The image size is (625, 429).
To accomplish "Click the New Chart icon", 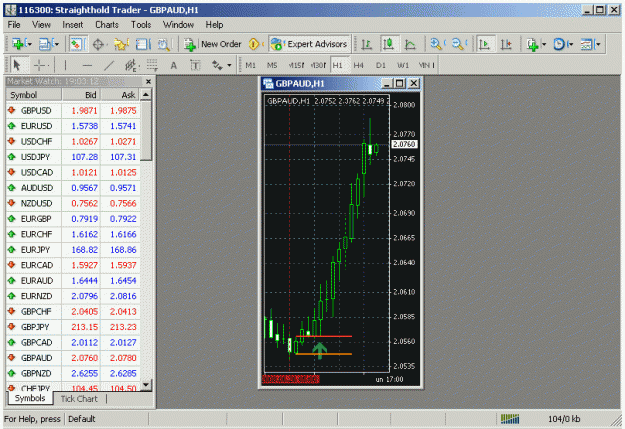I will (18, 44).
